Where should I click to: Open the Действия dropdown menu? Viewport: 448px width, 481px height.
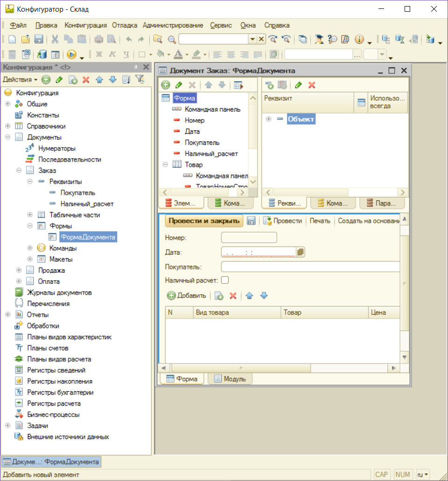click(20, 80)
